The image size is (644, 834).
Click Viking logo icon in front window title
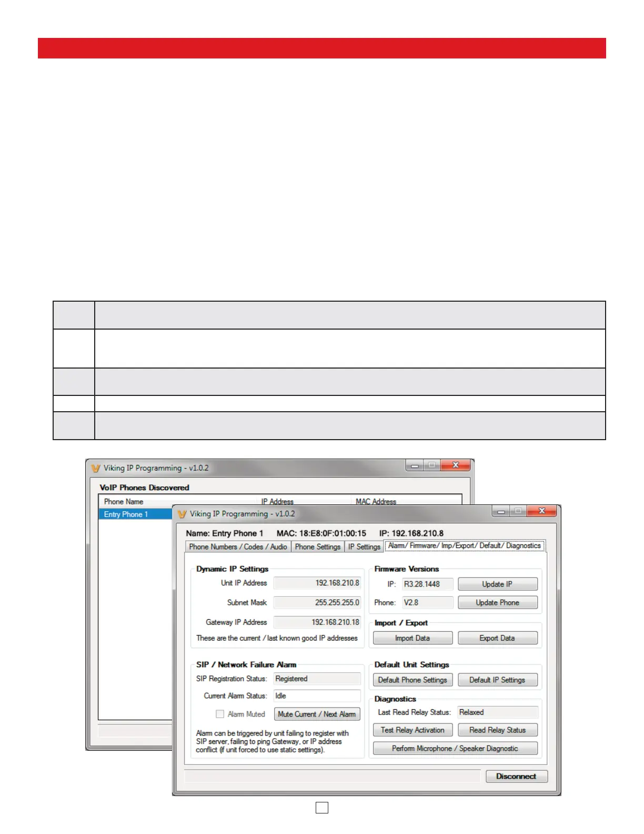point(182,514)
